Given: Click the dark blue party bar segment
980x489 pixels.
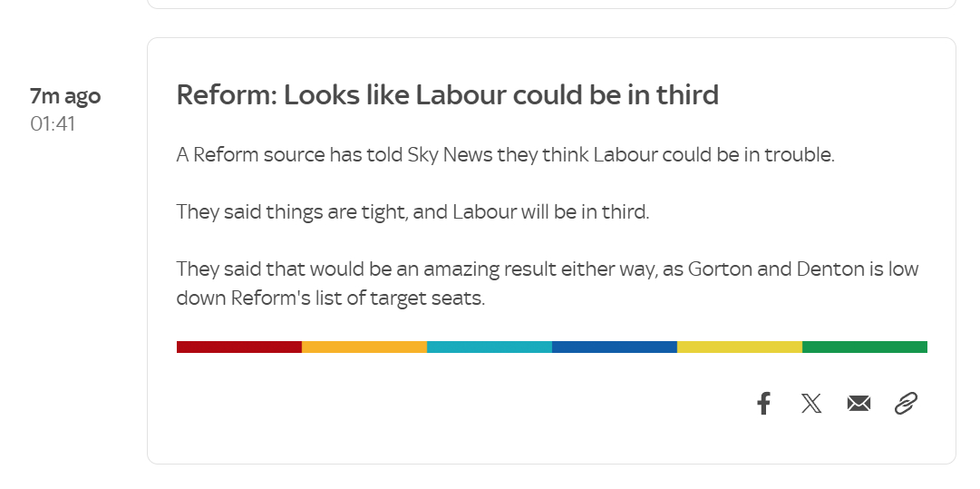Looking at the screenshot, I should 614,347.
